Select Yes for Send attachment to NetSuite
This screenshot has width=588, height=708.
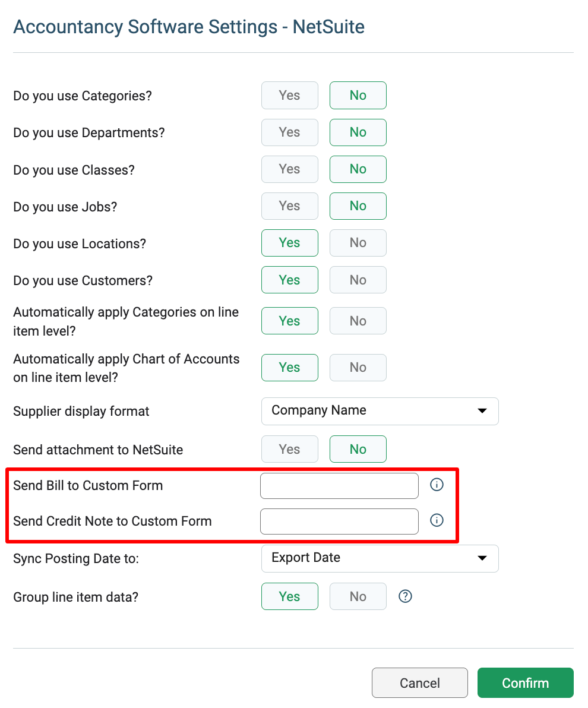[x=289, y=449]
